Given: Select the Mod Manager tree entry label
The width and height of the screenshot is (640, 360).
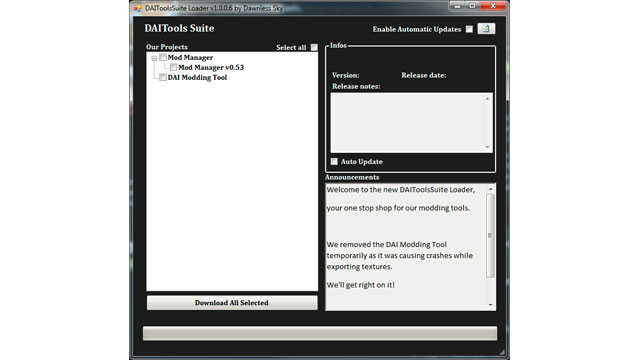Looking at the screenshot, I should 190,58.
